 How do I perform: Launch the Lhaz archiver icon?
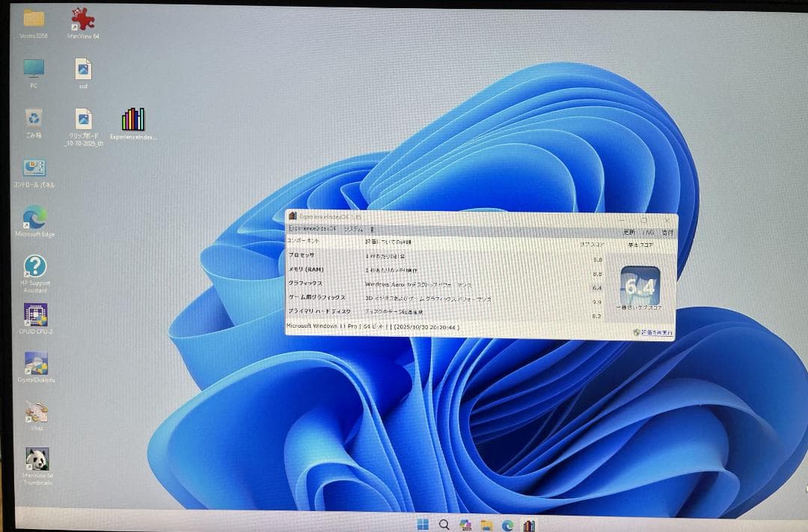click(37, 410)
